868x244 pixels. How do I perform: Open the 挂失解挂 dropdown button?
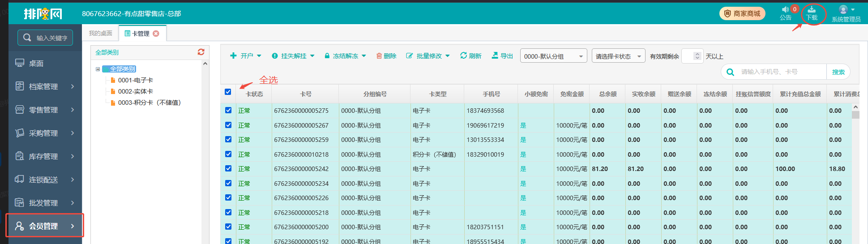click(293, 56)
